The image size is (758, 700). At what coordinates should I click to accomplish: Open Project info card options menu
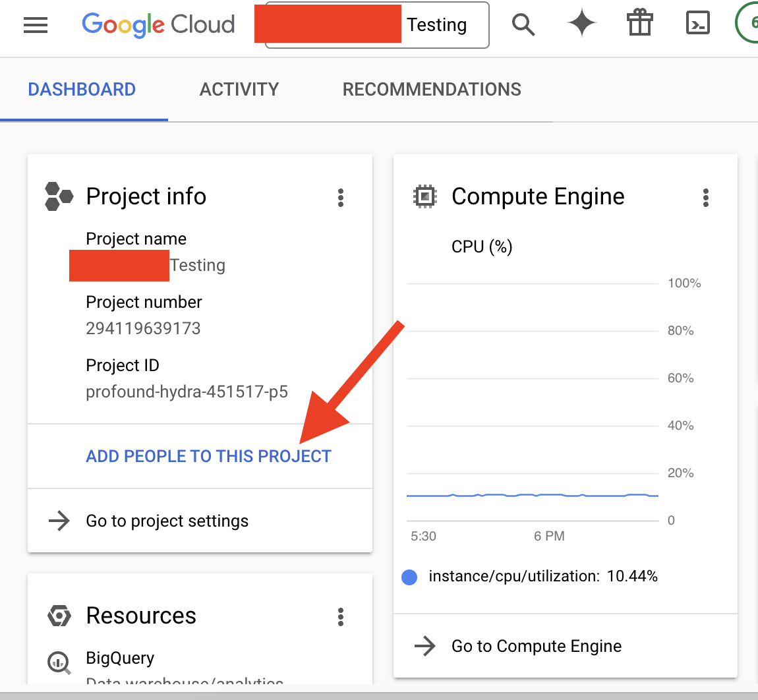[x=341, y=198]
